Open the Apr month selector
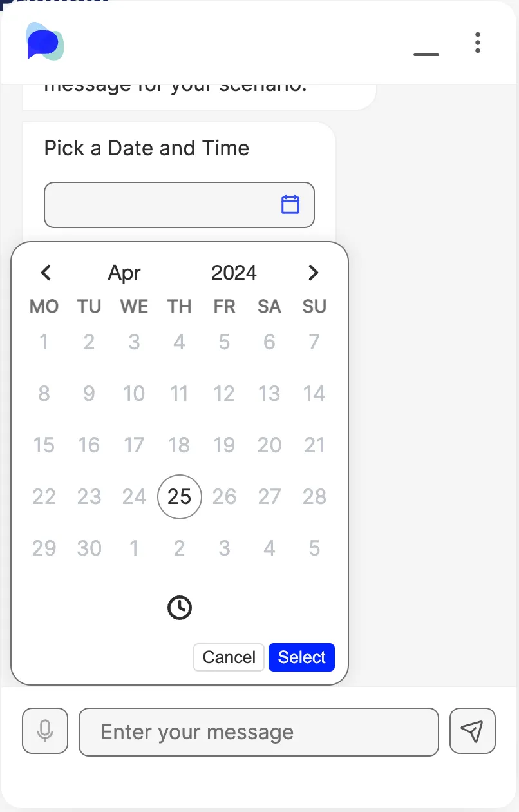Screen dimensions: 519x812 124,273
